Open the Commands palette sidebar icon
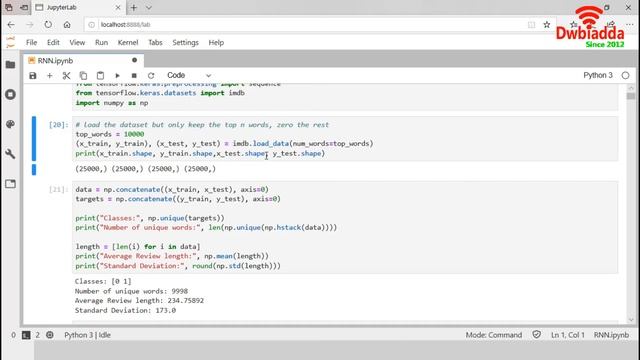Viewport: 640px width, 360px height. (11, 124)
